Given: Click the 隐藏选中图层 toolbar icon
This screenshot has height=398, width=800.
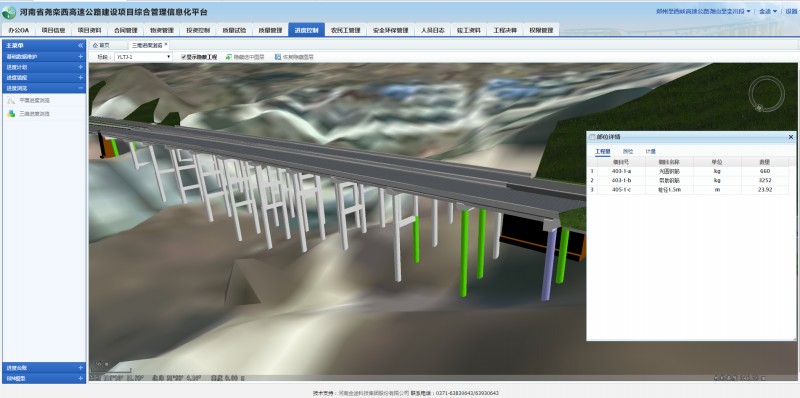Looking at the screenshot, I should tap(229, 57).
